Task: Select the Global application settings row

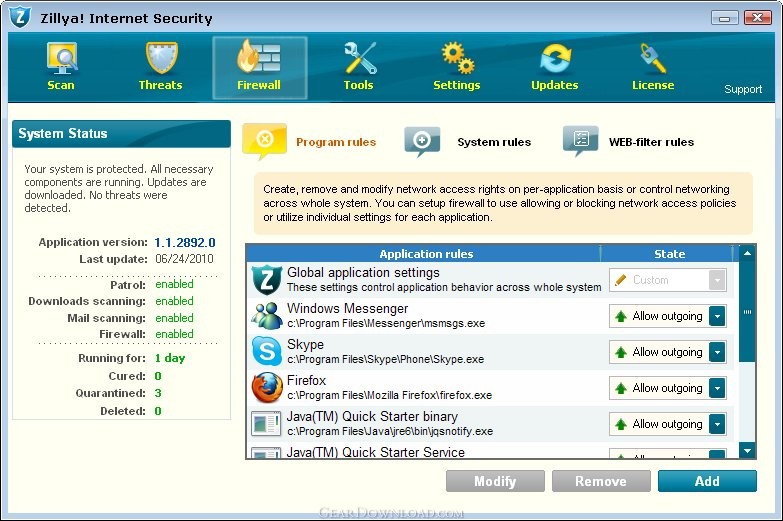Action: pyautogui.click(x=489, y=280)
